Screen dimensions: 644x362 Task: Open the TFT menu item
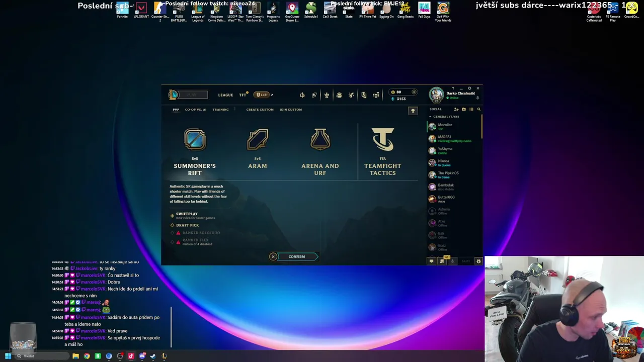pyautogui.click(x=243, y=95)
